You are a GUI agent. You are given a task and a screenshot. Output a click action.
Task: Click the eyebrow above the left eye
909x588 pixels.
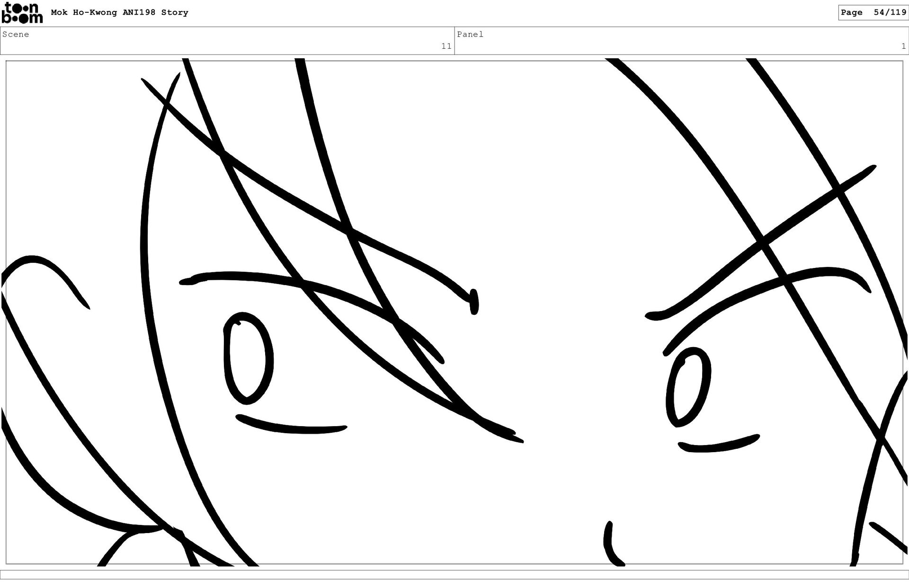click(x=246, y=275)
